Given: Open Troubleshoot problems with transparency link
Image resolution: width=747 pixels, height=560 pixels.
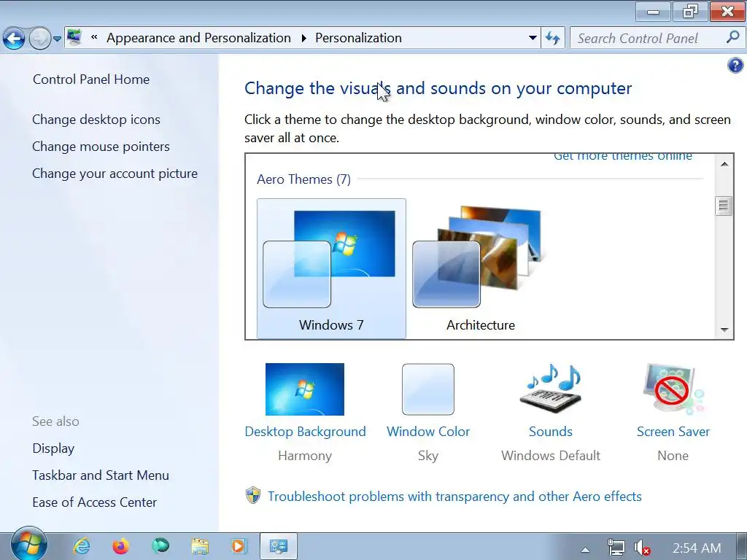Looking at the screenshot, I should (x=454, y=497).
